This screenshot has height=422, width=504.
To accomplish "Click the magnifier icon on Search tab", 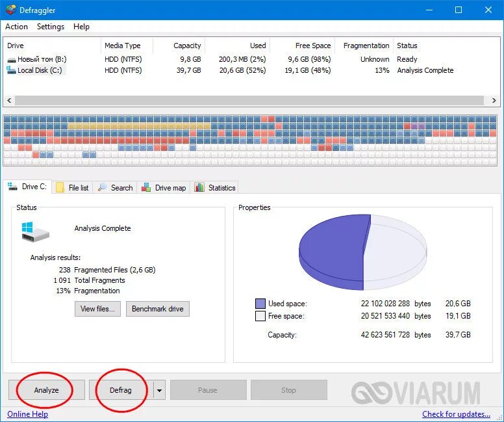I will 102,187.
